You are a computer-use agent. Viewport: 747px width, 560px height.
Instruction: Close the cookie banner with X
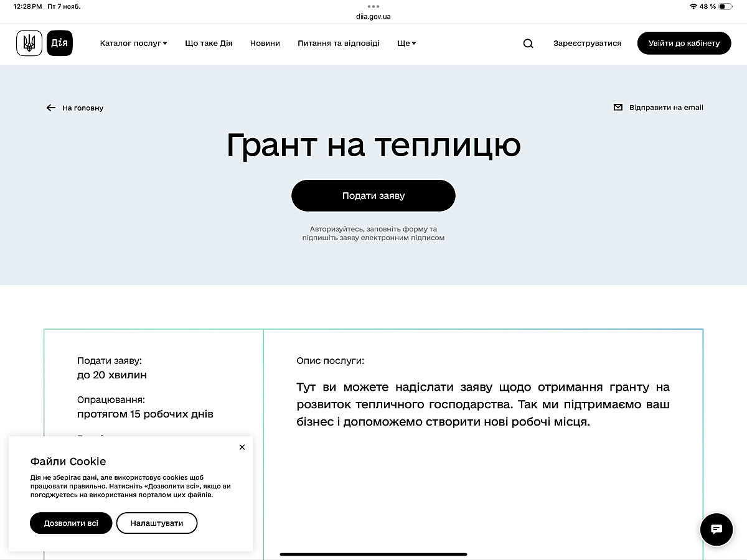pyautogui.click(x=242, y=447)
